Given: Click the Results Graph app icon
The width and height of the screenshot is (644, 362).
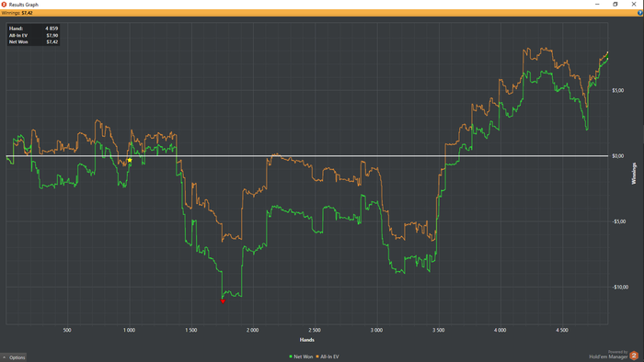Looking at the screenshot, I should [x=4, y=4].
